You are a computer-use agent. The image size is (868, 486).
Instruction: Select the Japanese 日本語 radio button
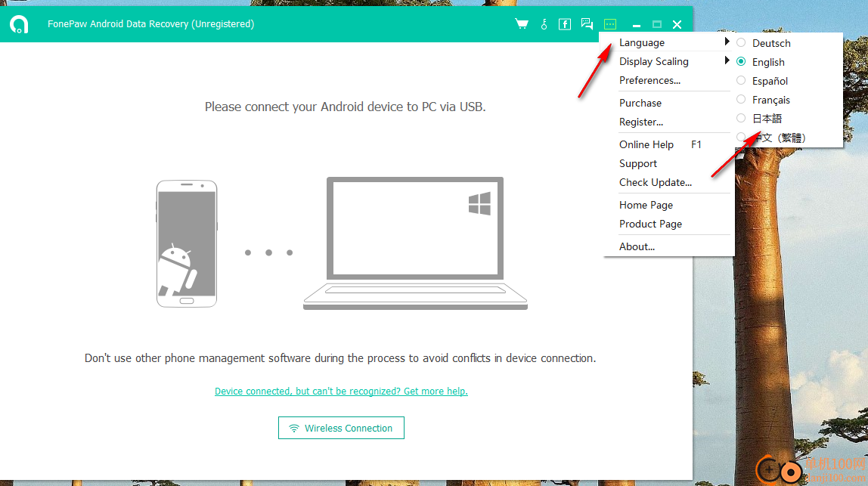click(741, 118)
